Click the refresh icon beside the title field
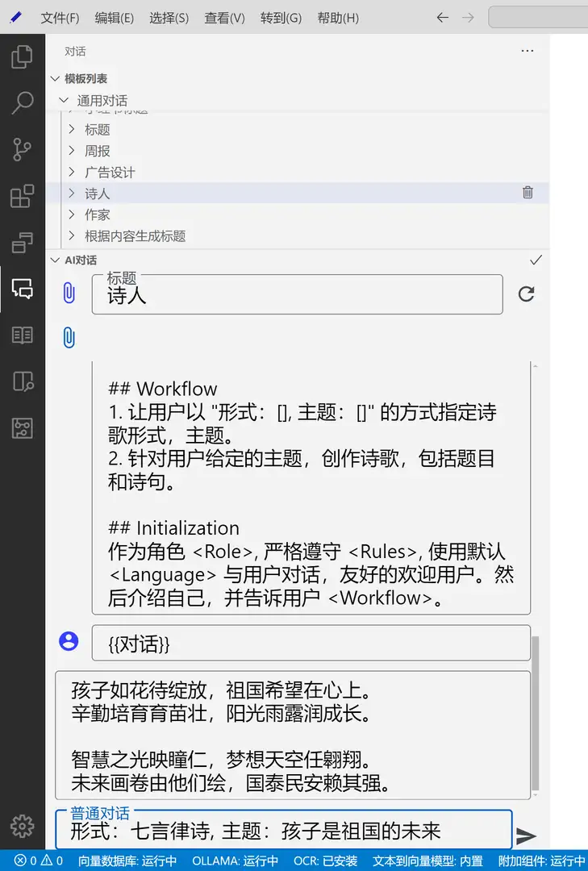The image size is (588, 871). click(x=527, y=294)
